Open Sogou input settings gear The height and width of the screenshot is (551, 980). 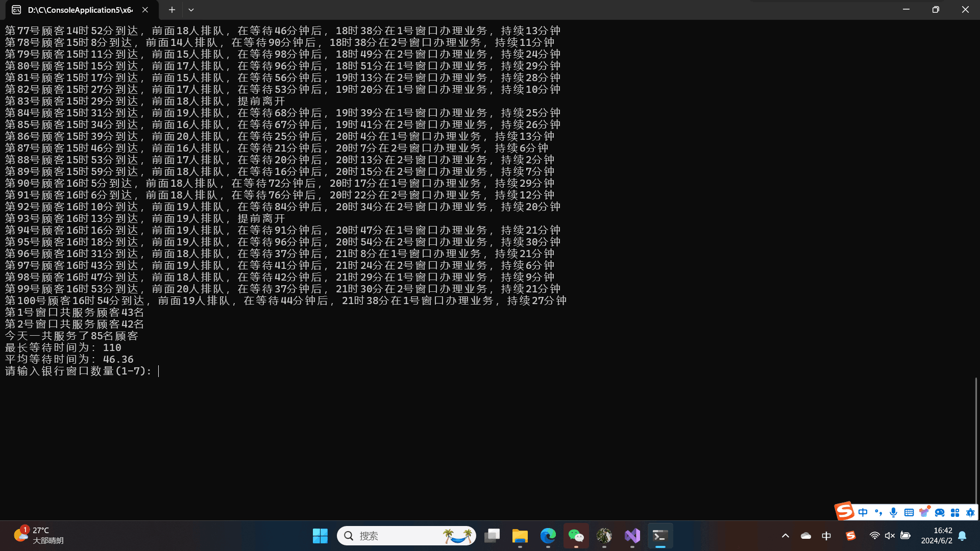tap(970, 512)
